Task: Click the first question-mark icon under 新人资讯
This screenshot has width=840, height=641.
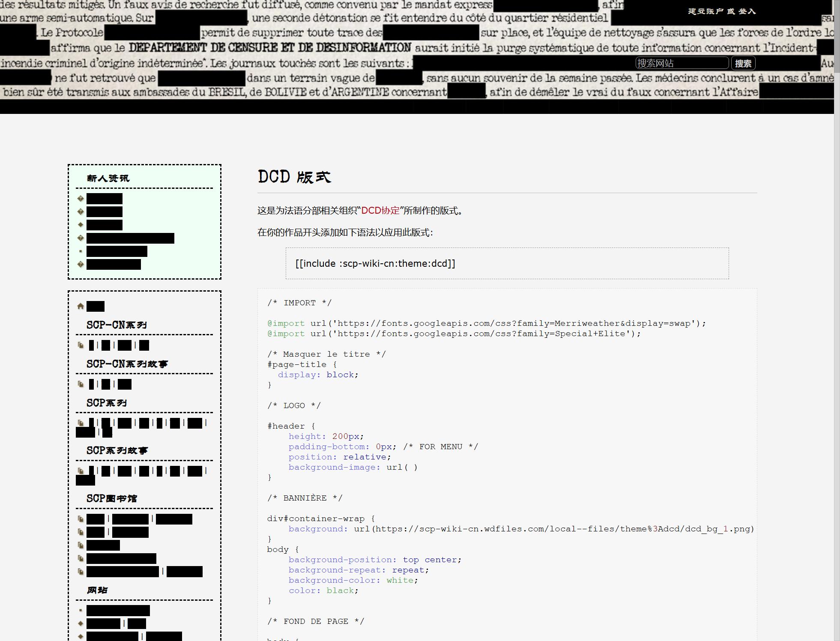Action: (80, 199)
